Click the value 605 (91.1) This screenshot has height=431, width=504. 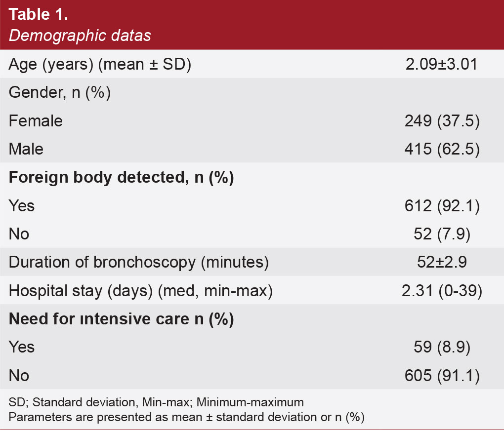442,376
